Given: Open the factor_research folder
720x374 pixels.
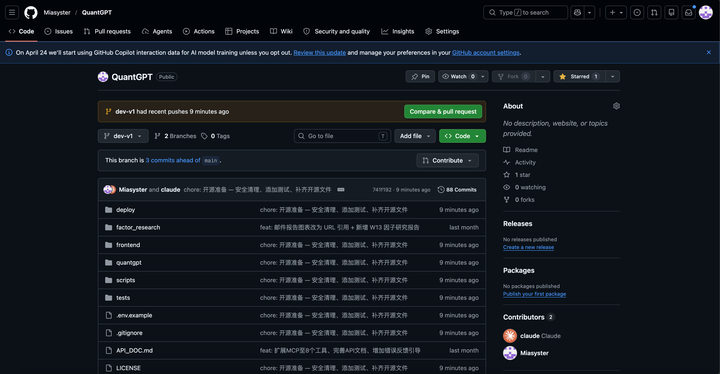Looking at the screenshot, I should pos(138,227).
